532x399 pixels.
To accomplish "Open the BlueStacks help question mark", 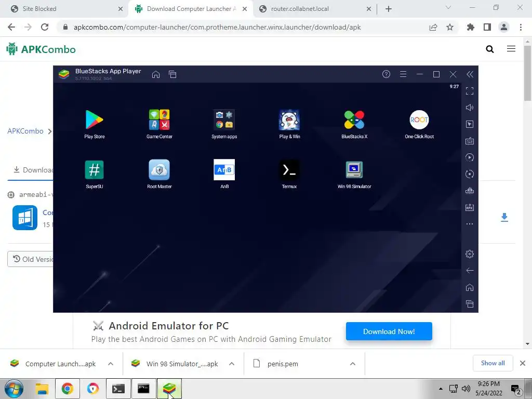I will [386, 74].
